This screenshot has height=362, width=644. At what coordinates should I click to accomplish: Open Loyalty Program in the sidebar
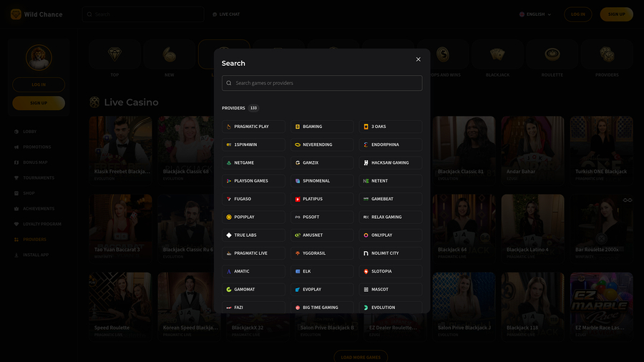(37, 224)
